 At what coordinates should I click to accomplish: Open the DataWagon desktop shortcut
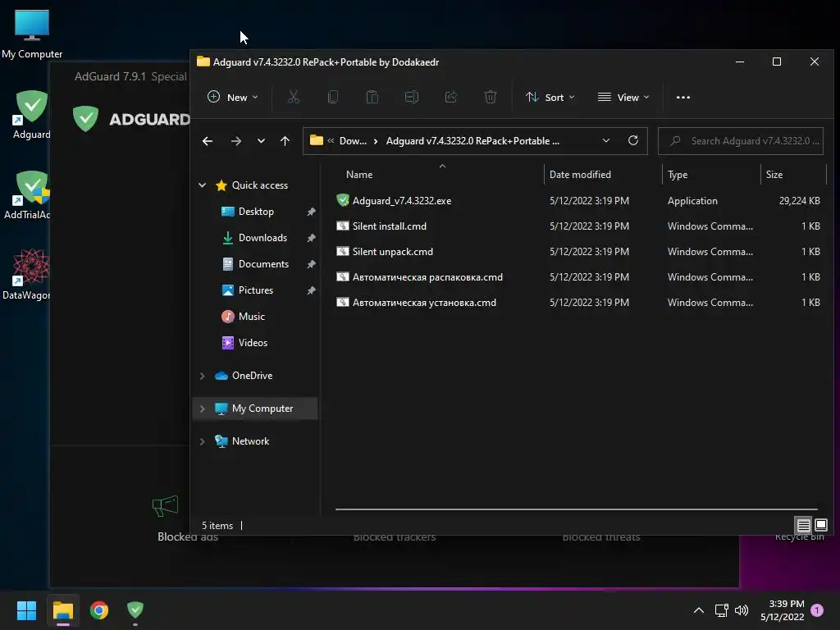pyautogui.click(x=28, y=275)
